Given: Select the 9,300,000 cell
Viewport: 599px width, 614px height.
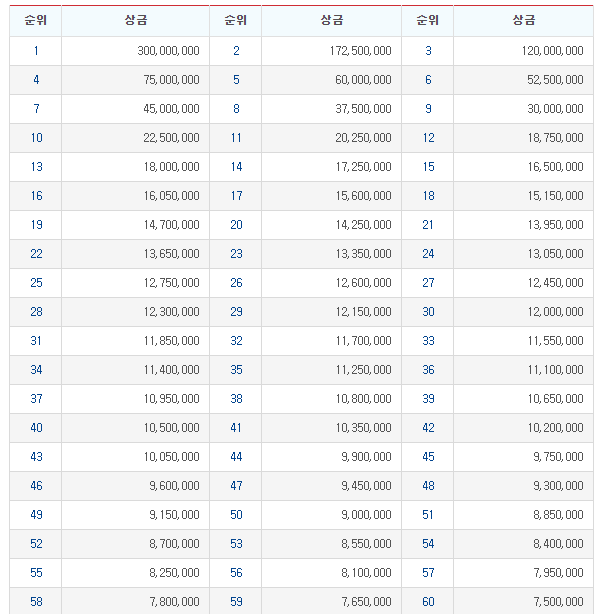Looking at the screenshot, I should (x=558, y=486).
